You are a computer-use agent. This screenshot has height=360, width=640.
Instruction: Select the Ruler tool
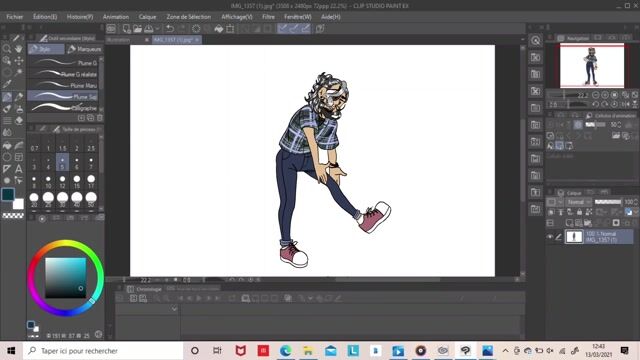point(7,169)
